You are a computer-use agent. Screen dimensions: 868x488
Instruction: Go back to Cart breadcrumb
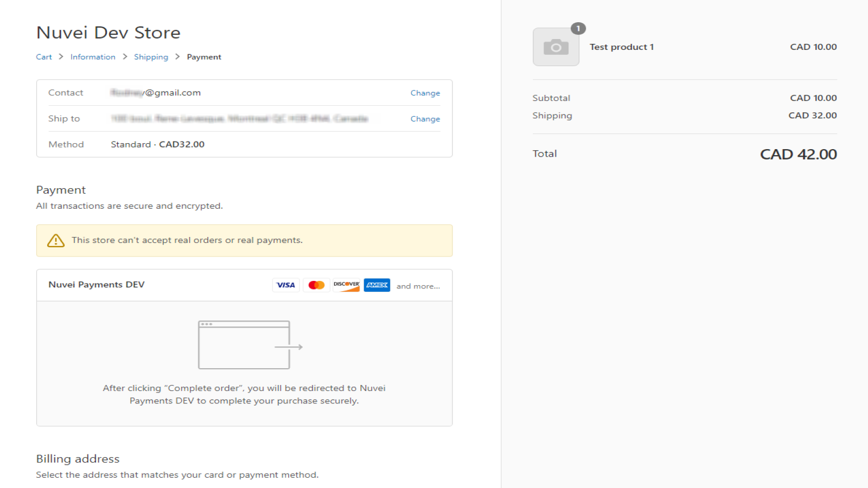tap(44, 57)
